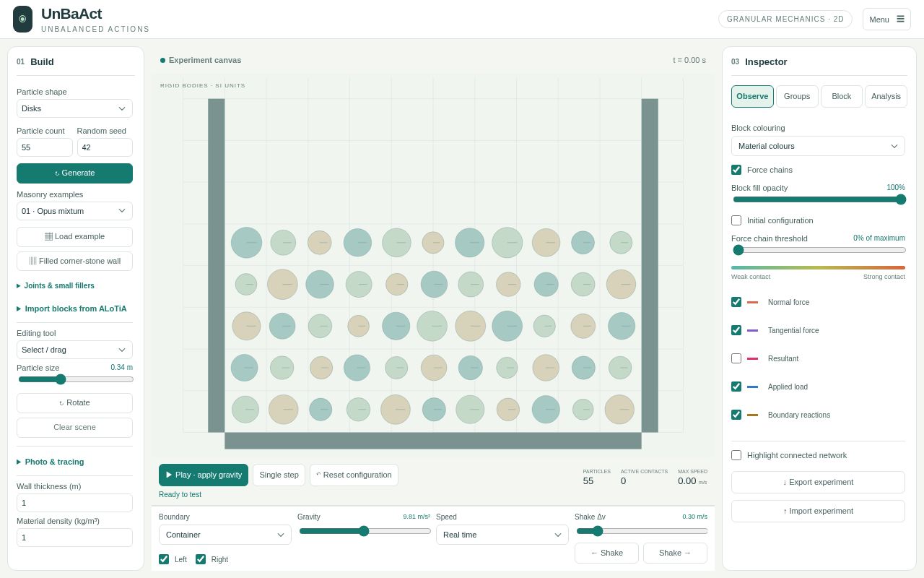This screenshot has height=578, width=924.
Task: Expand Import blocks from ALoTiA
Action: (x=71, y=309)
